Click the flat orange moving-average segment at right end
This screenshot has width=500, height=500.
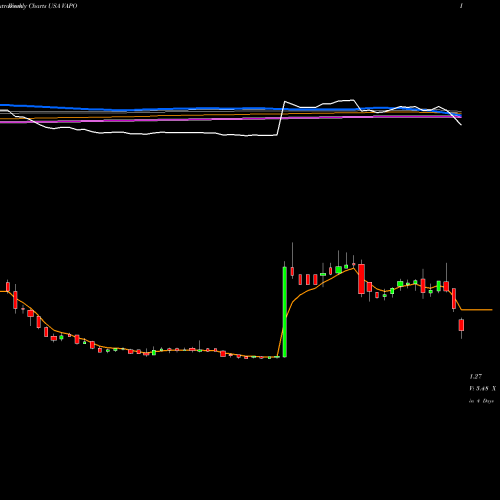pyautogui.click(x=477, y=310)
